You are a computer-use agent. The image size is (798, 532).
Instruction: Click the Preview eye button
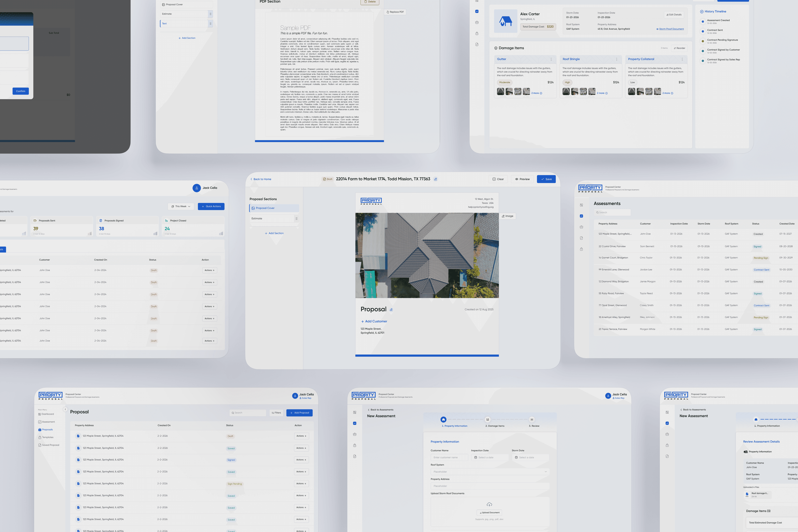click(522, 179)
